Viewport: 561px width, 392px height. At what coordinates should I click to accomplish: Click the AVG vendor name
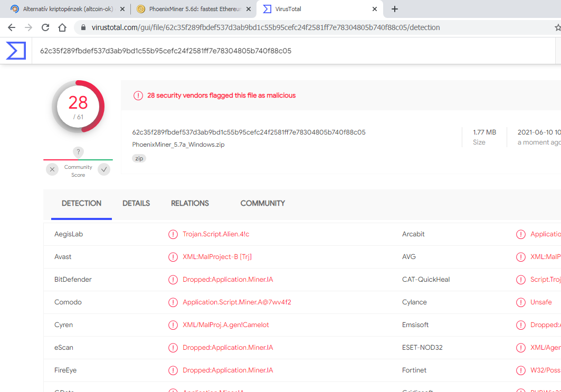pyautogui.click(x=409, y=257)
